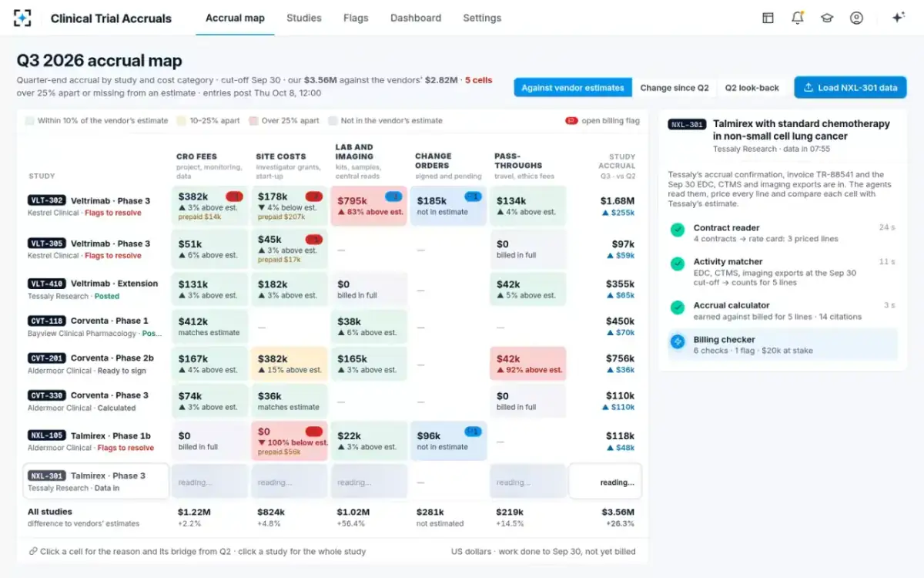
Task: Open the $42k Pass-throughs cell for CVT-201
Action: [x=527, y=364]
